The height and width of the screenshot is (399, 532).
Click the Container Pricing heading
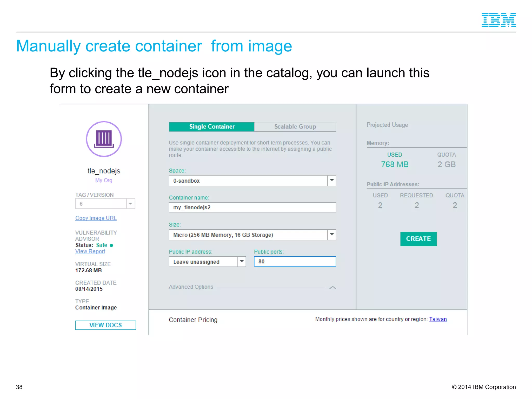[193, 320]
